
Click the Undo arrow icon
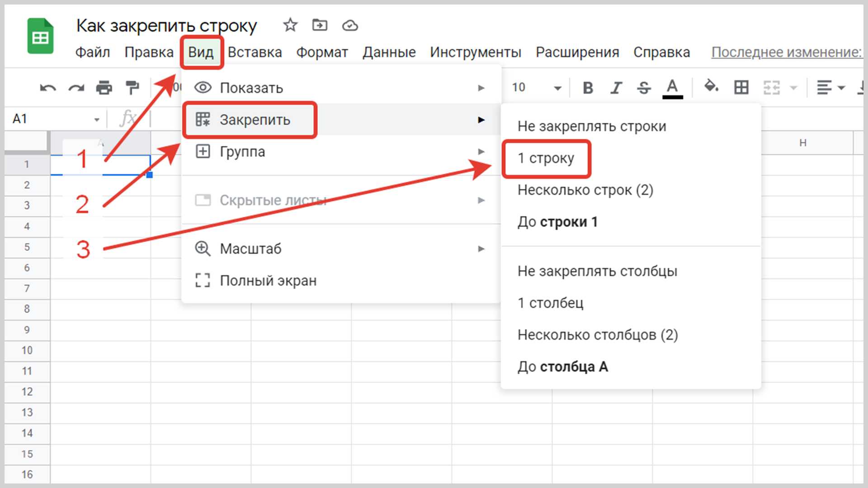point(48,88)
